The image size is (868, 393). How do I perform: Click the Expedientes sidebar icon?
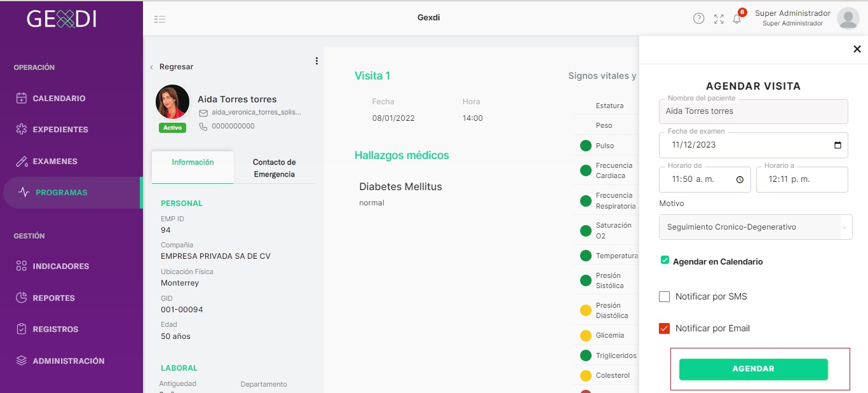(x=22, y=129)
